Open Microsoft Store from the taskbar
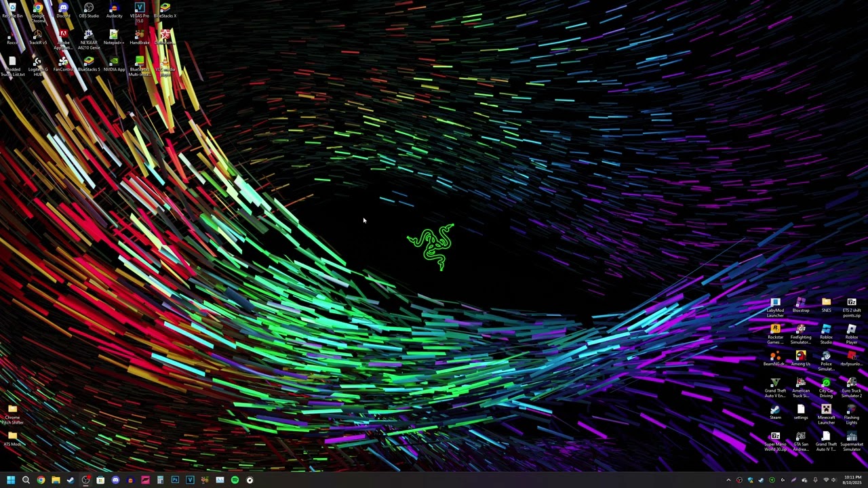This screenshot has width=868, height=488. 100,480
